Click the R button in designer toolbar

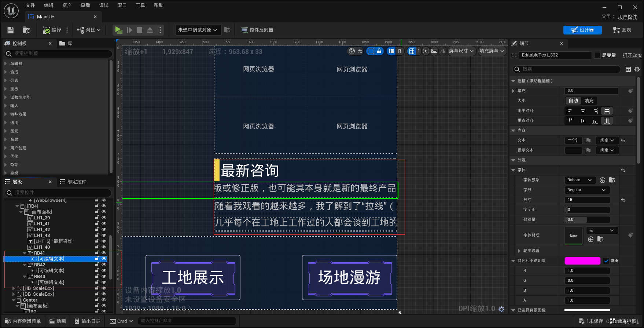click(x=400, y=51)
